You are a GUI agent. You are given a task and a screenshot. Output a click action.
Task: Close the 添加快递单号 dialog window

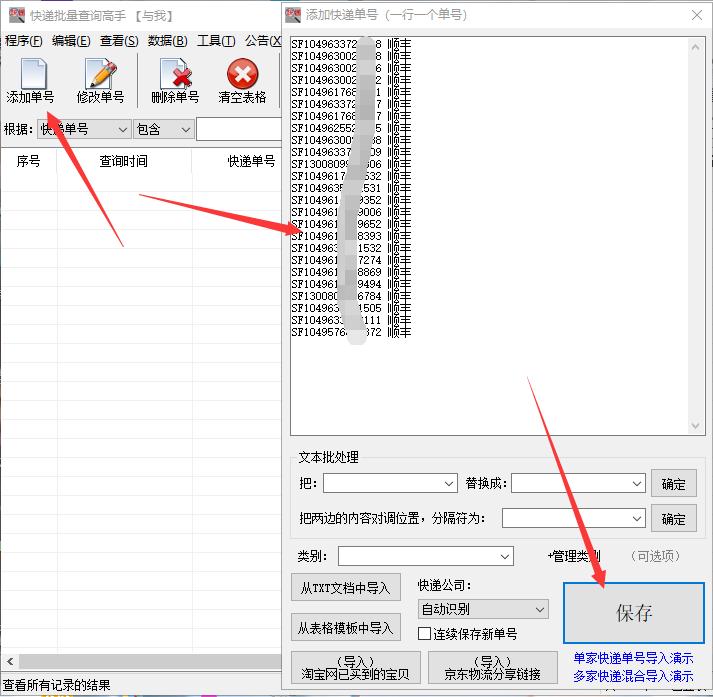coord(697,15)
